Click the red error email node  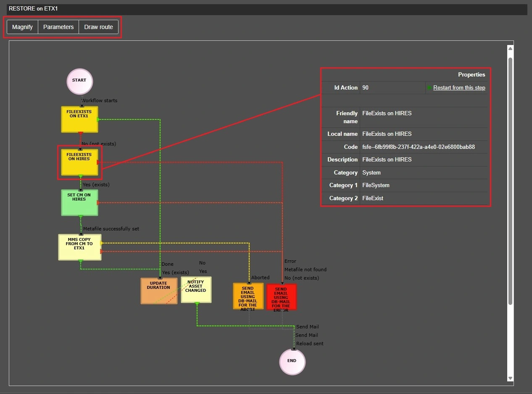pyautogui.click(x=281, y=297)
